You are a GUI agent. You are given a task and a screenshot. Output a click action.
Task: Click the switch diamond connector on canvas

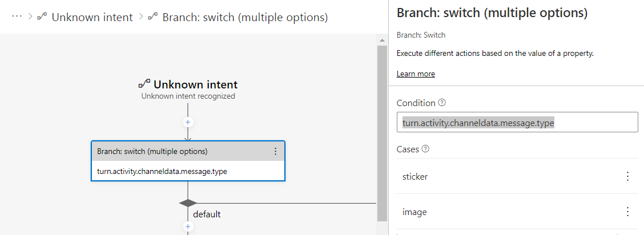point(188,202)
